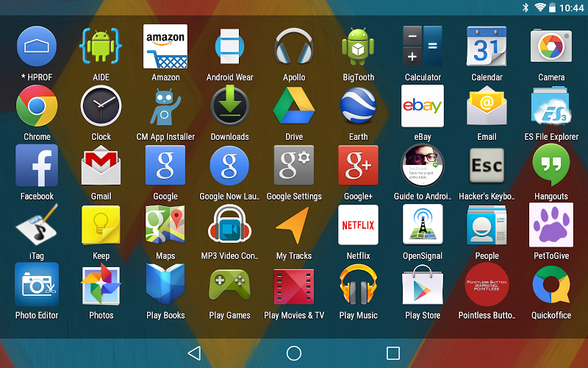Launch the AIDE app
The height and width of the screenshot is (368, 588).
pos(101,46)
